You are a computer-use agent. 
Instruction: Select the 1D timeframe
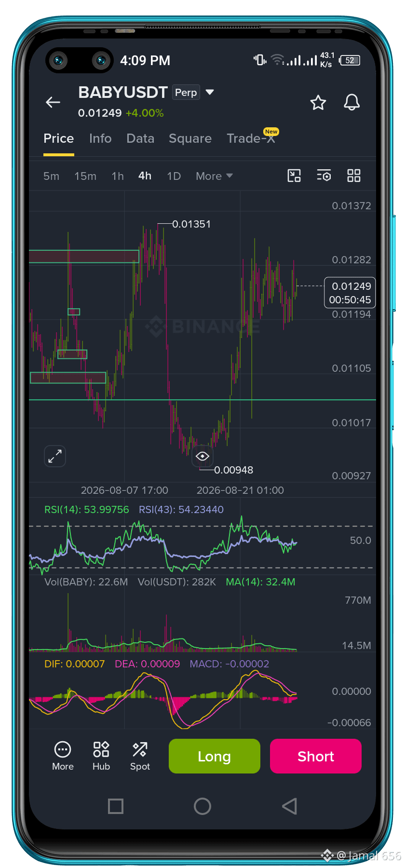(x=174, y=176)
